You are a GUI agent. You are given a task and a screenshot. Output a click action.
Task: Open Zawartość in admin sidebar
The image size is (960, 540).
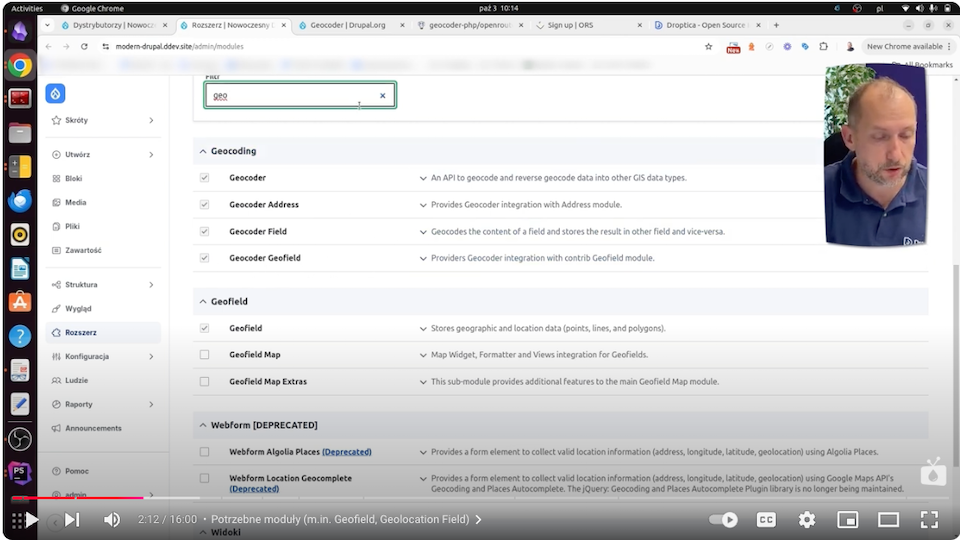tap(83, 250)
